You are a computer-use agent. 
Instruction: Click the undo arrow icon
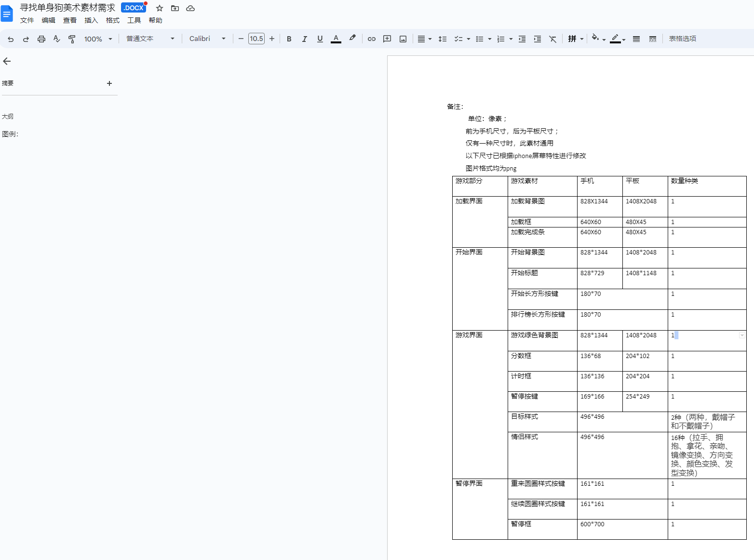(11, 39)
